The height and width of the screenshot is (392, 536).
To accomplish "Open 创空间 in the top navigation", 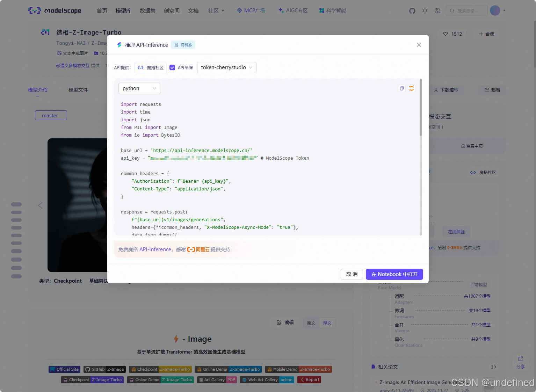I will click(172, 11).
